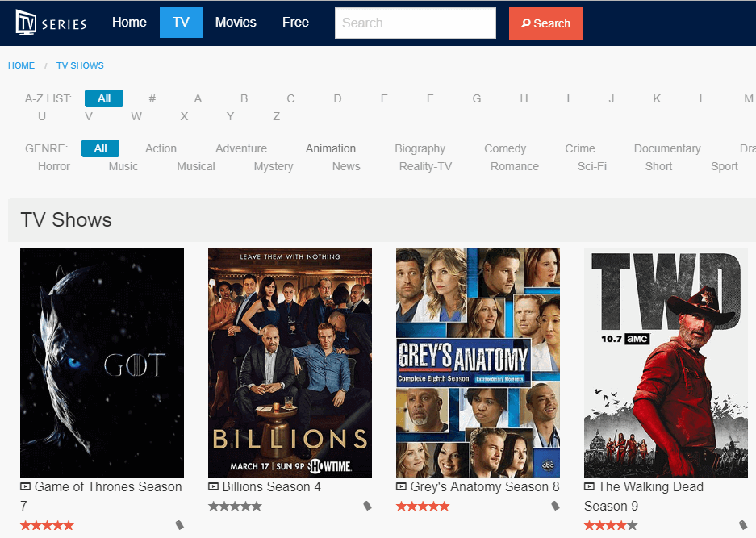The width and height of the screenshot is (756, 538).
Task: Choose the Romance genre
Action: [515, 166]
